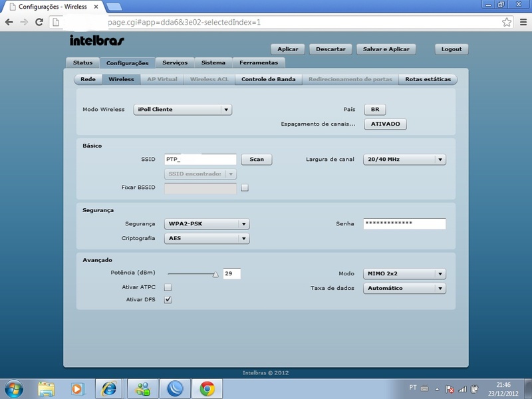Open the Controle de Banda sub-tab
Viewport: 532px width, 399px height.
[x=269, y=79]
